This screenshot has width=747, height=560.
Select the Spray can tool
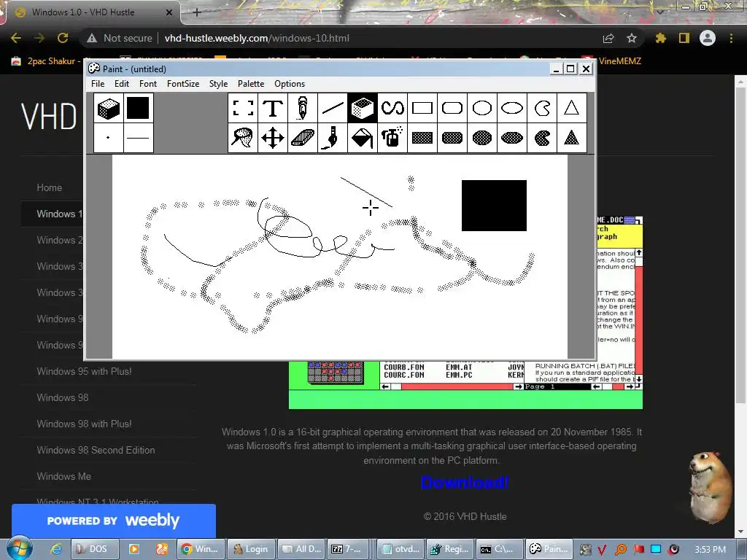[392, 138]
